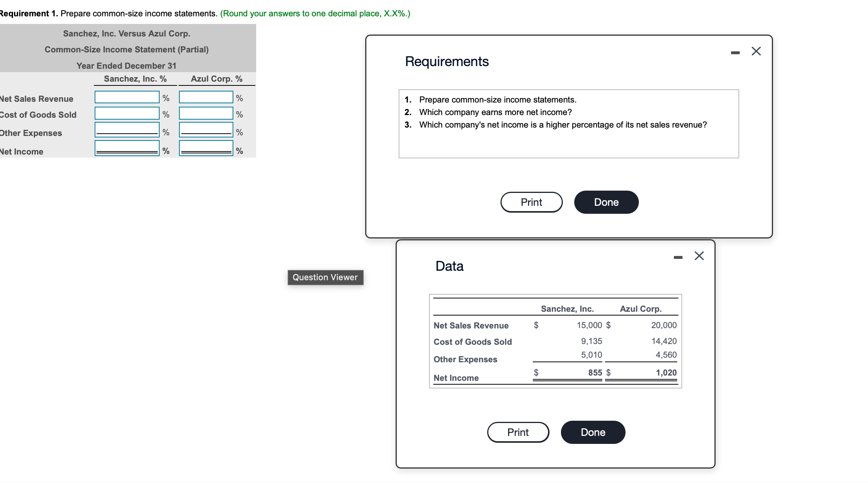
Task: Click the Net Sales Revenue field for Sanchez, Inc.
Action: tap(127, 97)
